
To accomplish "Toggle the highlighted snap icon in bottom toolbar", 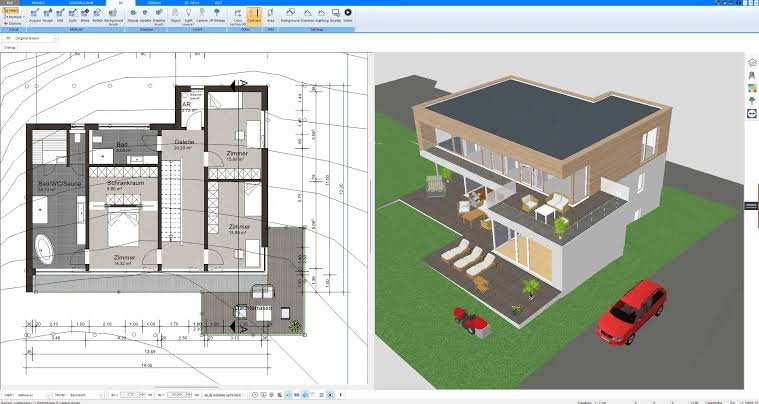I will 288,395.
